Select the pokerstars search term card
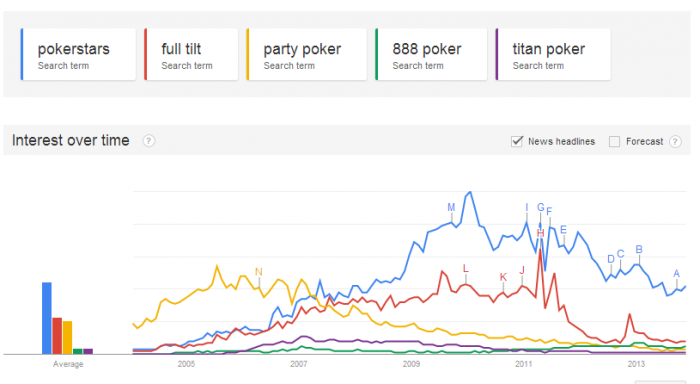 [x=78, y=54]
